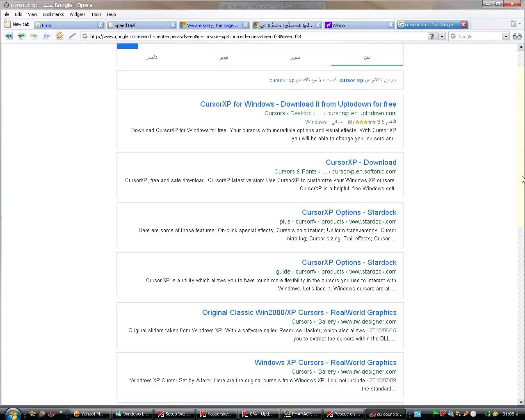Select the Images (صور) search tab
This screenshot has width=525, height=420.
coord(295,57)
